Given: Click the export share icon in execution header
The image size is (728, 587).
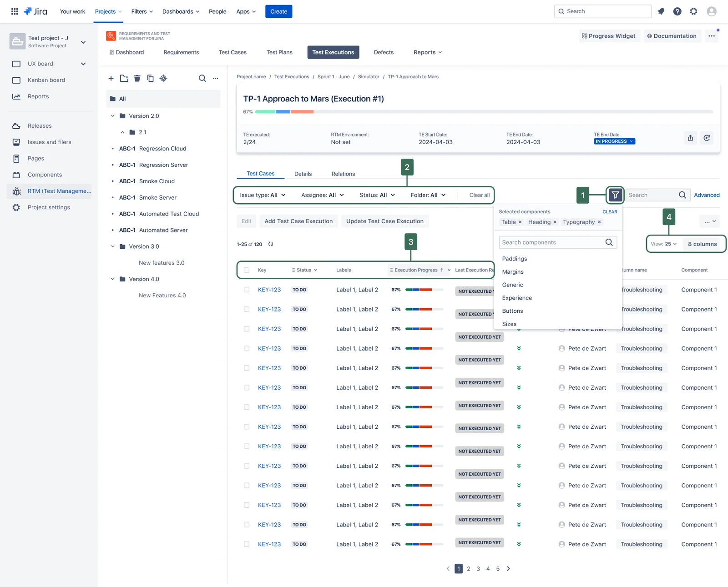Looking at the screenshot, I should click(x=690, y=138).
